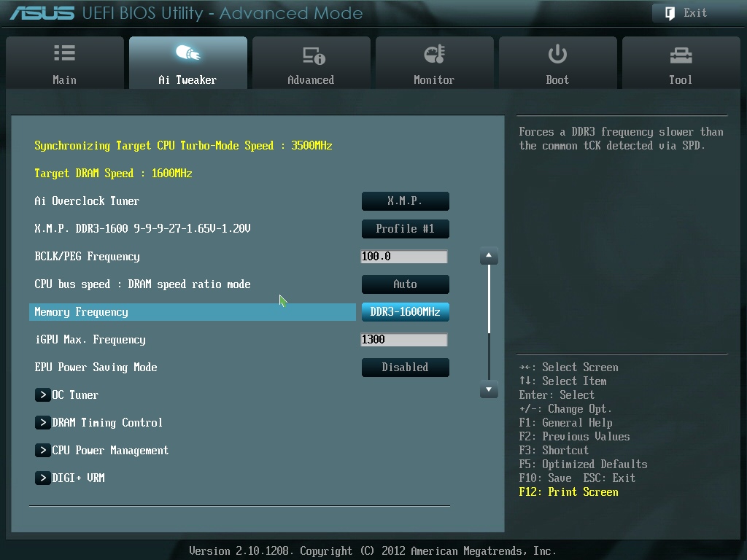747x560 pixels.
Task: Click the Synchronizing Target CPU Turbo-Mode Speed text
Action: [183, 146]
